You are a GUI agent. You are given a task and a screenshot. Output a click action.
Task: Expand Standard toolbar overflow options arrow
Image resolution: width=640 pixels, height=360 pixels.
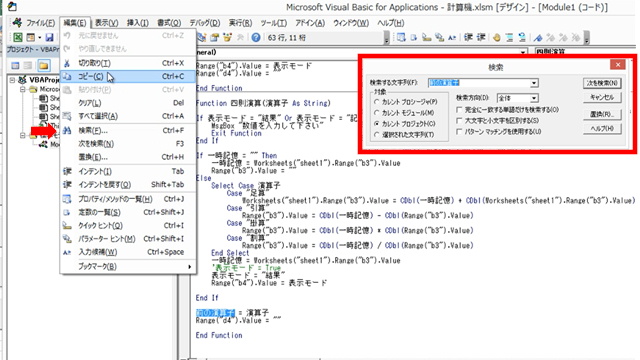coord(387,38)
